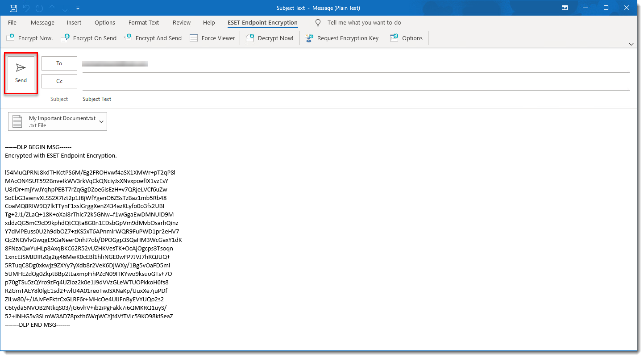Click the Send button

[x=21, y=73]
